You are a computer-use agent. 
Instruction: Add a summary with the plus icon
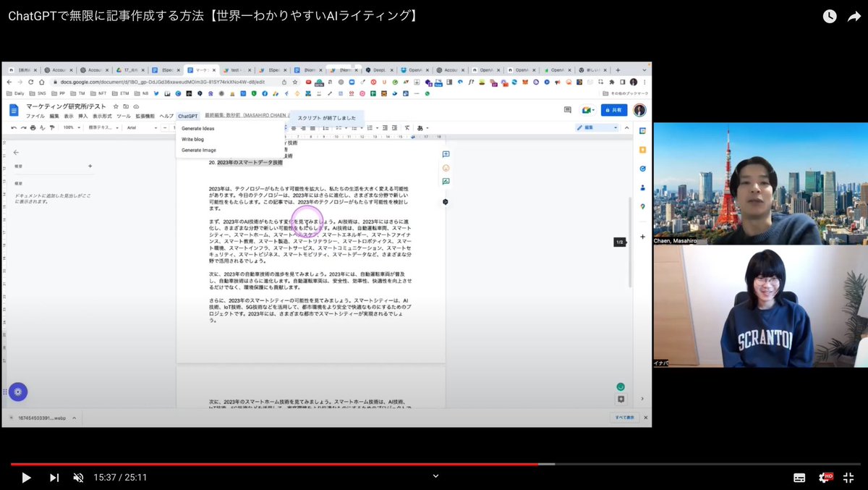click(x=90, y=166)
